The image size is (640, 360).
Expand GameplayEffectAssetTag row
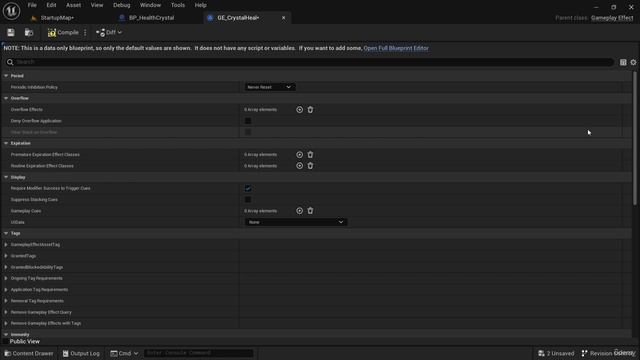tap(6, 244)
